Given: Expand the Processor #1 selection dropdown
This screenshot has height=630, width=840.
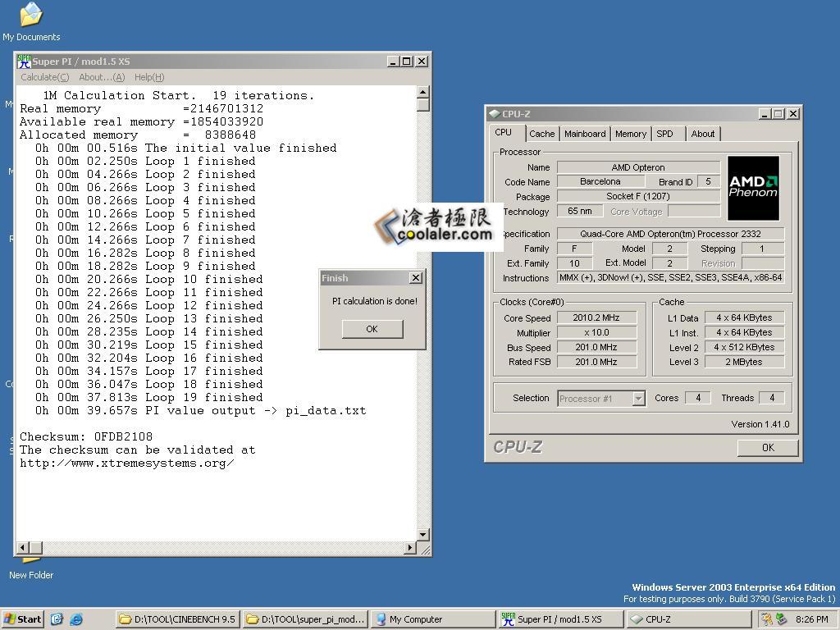Looking at the screenshot, I should pos(638,399).
